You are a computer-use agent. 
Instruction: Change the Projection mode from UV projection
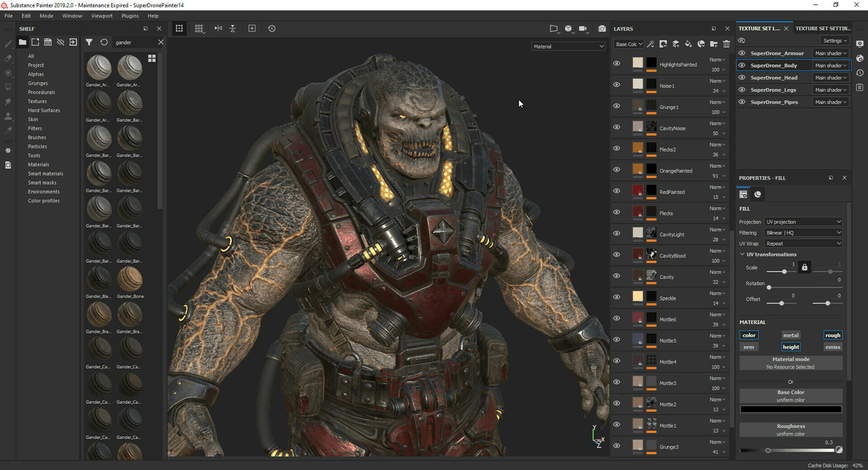tap(803, 222)
